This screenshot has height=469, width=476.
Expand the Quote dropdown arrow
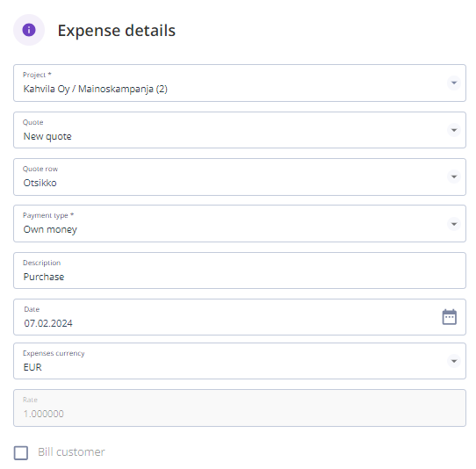(x=454, y=130)
